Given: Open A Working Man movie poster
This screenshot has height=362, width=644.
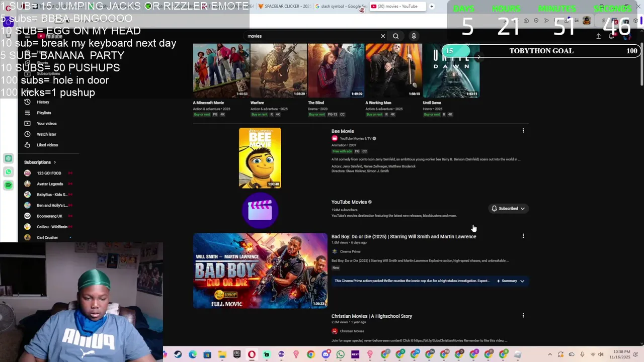Looking at the screenshot, I should 393,70.
